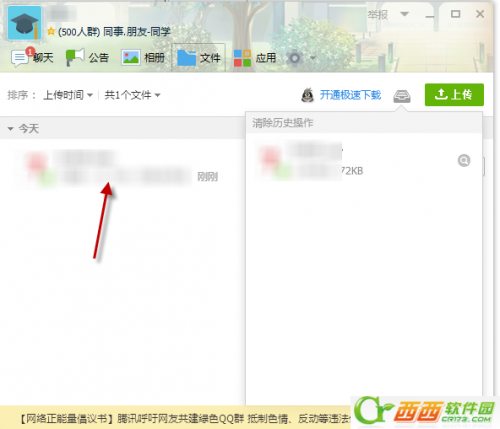The height and width of the screenshot is (429, 500).
Task: Expand the 共1个文件 dropdown
Action: (x=132, y=95)
